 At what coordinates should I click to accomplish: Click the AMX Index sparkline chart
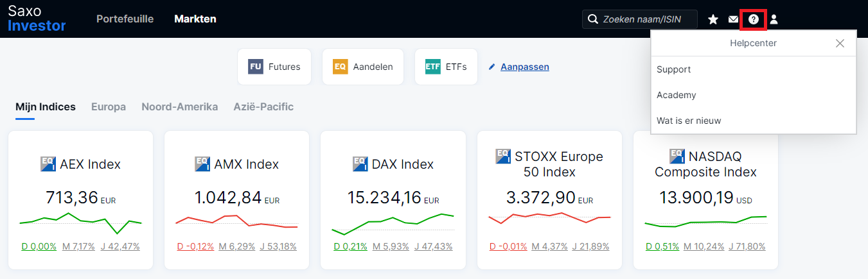click(236, 221)
